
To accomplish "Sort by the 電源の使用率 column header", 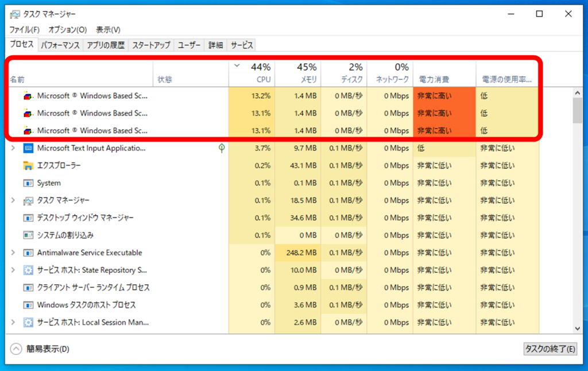I will tap(508, 74).
